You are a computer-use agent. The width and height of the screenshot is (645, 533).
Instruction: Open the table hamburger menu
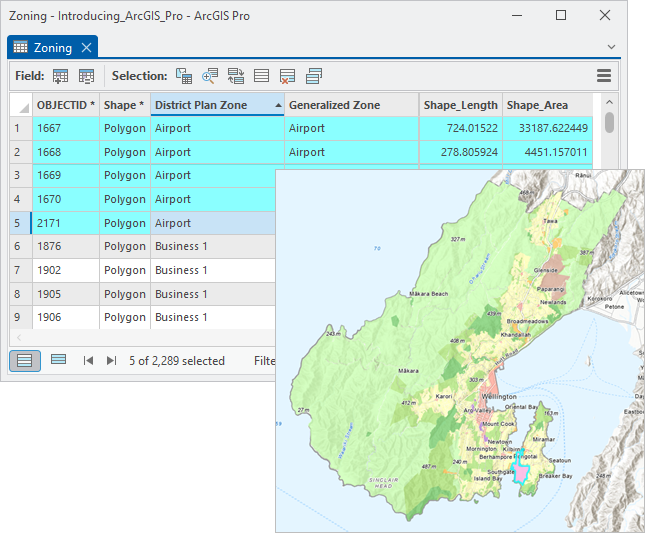coord(604,76)
